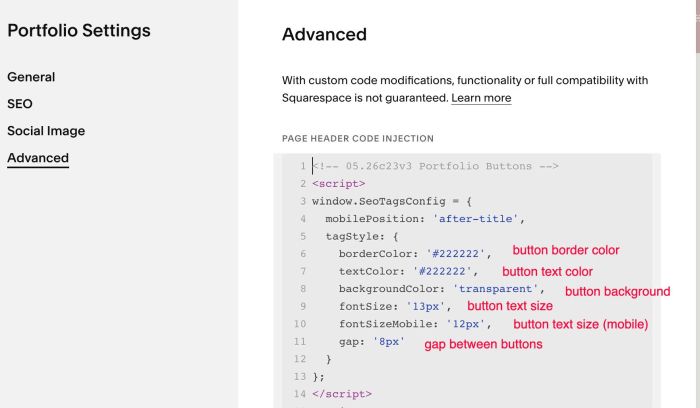700x408 pixels.
Task: Switch to the SEO tab
Action: [x=20, y=104]
